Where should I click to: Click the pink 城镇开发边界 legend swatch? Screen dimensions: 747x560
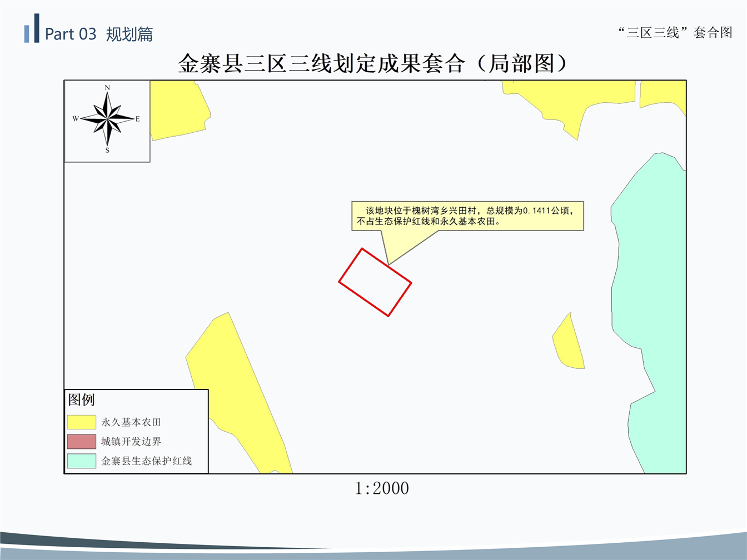82,442
